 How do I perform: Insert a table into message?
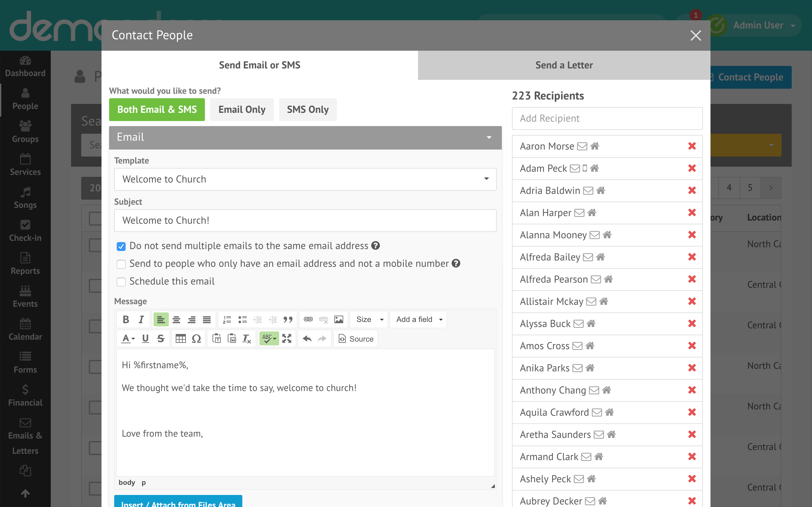click(x=180, y=339)
